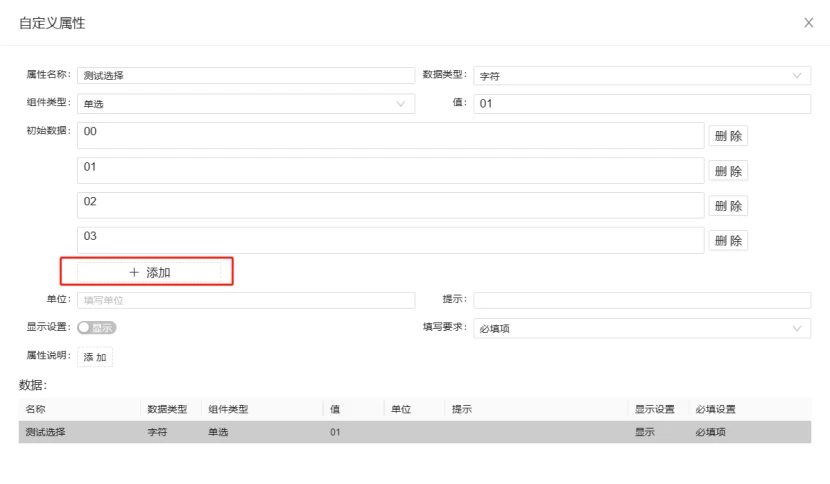Screen dimensions: 830x484
Task: Edit the initial data field 03
Action: coord(391,240)
